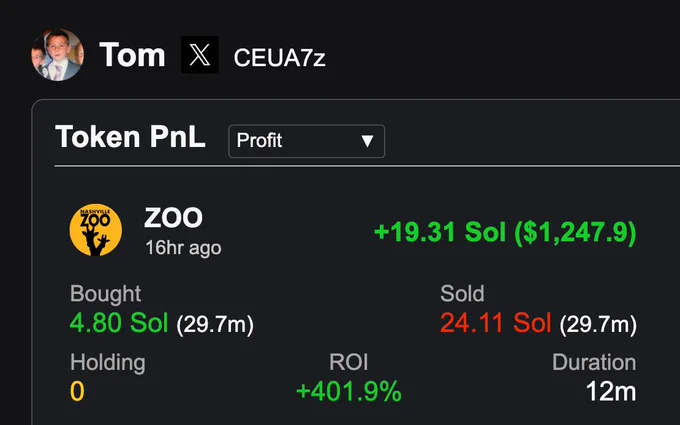Image resolution: width=680 pixels, height=425 pixels.
Task: Open Tom's profile avatar picture
Action: [x=57, y=55]
